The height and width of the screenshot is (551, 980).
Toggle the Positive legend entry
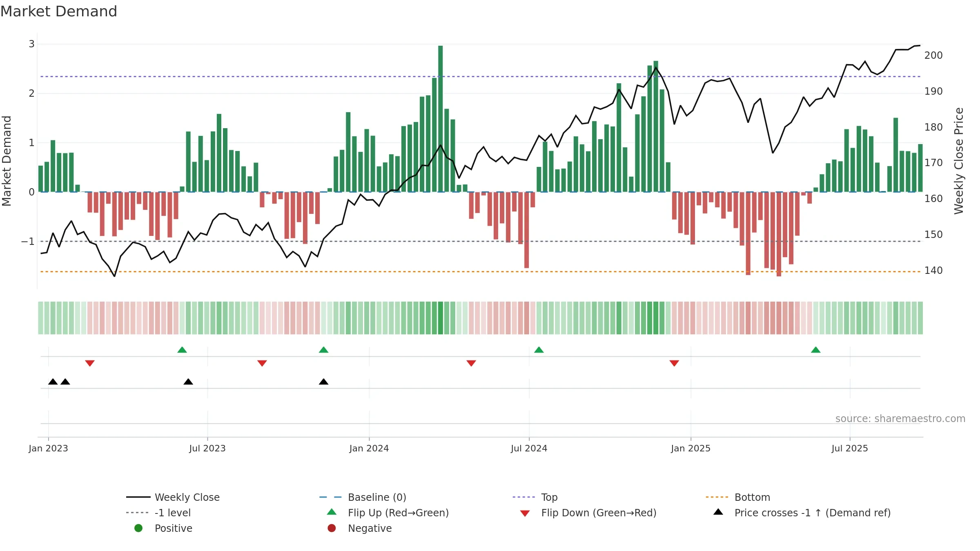point(163,528)
